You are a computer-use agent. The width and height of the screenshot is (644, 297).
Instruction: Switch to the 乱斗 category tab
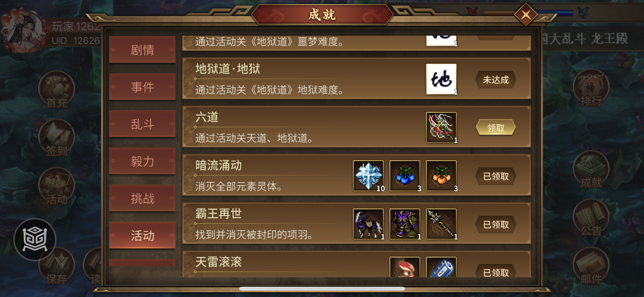click(142, 124)
